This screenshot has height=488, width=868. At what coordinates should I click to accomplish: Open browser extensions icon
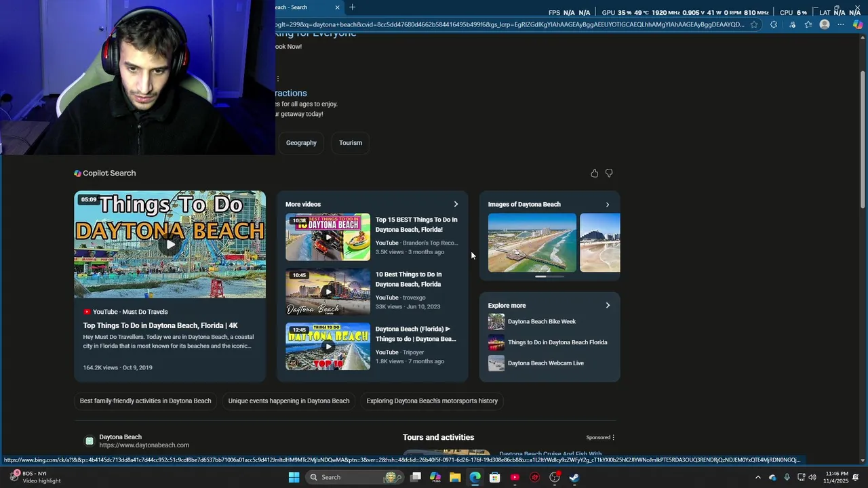(774, 25)
